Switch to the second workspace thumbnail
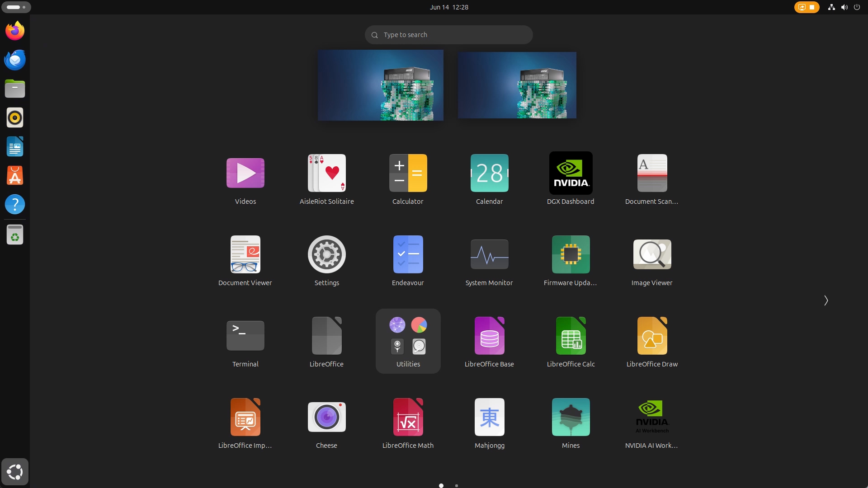 tap(517, 85)
